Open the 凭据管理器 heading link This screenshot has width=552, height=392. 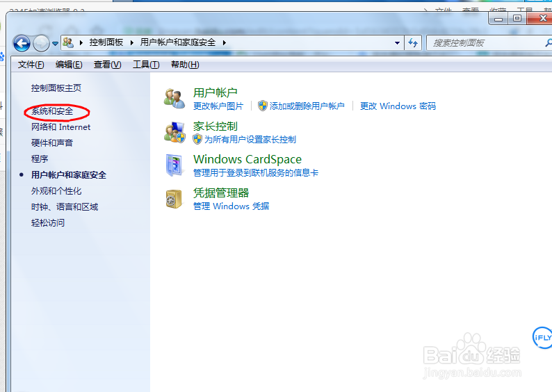pos(221,193)
